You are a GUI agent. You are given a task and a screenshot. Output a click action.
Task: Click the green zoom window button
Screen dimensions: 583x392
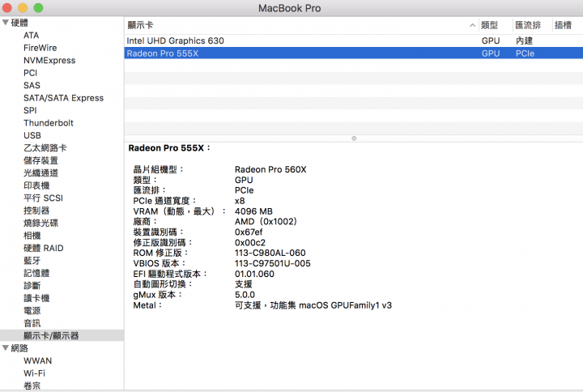pyautogui.click(x=38, y=8)
